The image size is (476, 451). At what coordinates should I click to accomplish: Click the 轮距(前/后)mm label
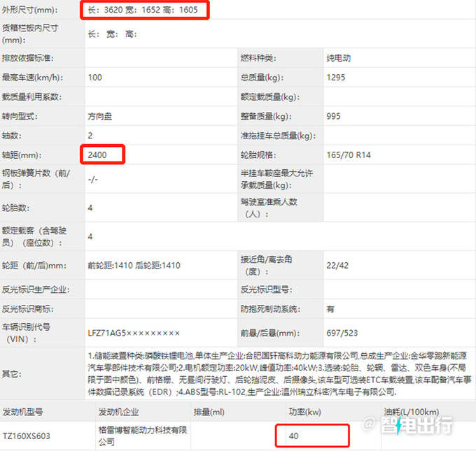(33, 266)
